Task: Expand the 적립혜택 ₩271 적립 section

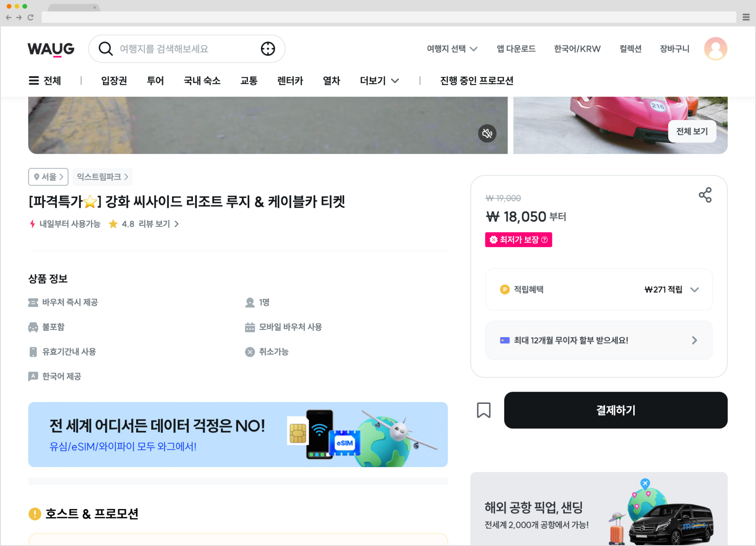Action: (599, 289)
